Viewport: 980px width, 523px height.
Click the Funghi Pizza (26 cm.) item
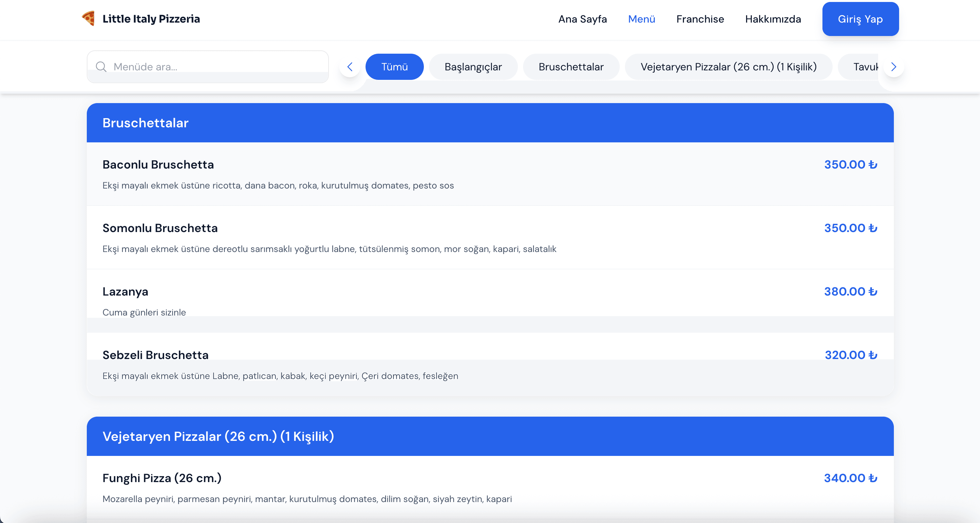click(162, 478)
